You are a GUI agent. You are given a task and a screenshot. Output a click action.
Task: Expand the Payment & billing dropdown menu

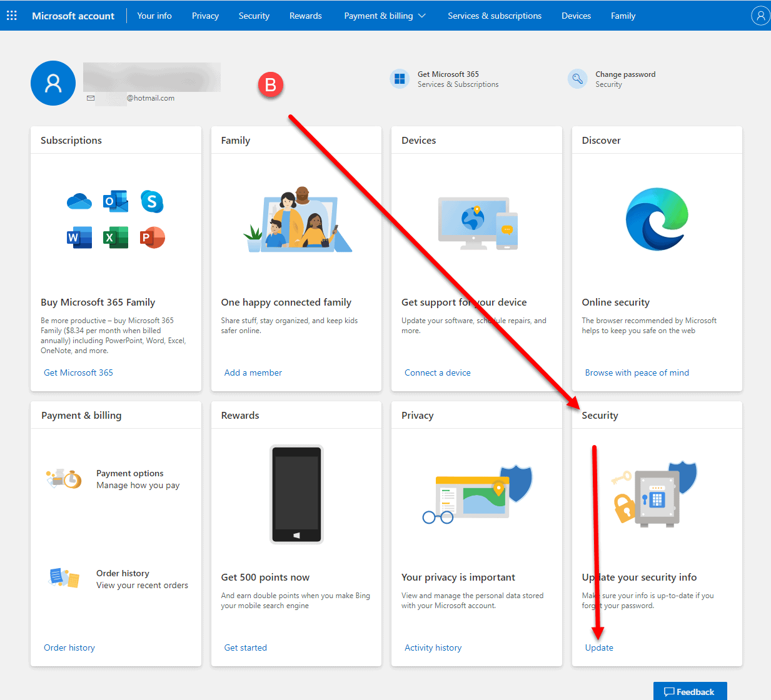[385, 16]
